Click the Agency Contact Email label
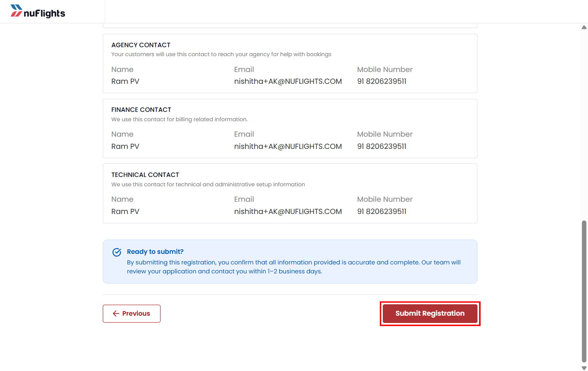The height and width of the screenshot is (371, 588). (x=244, y=70)
